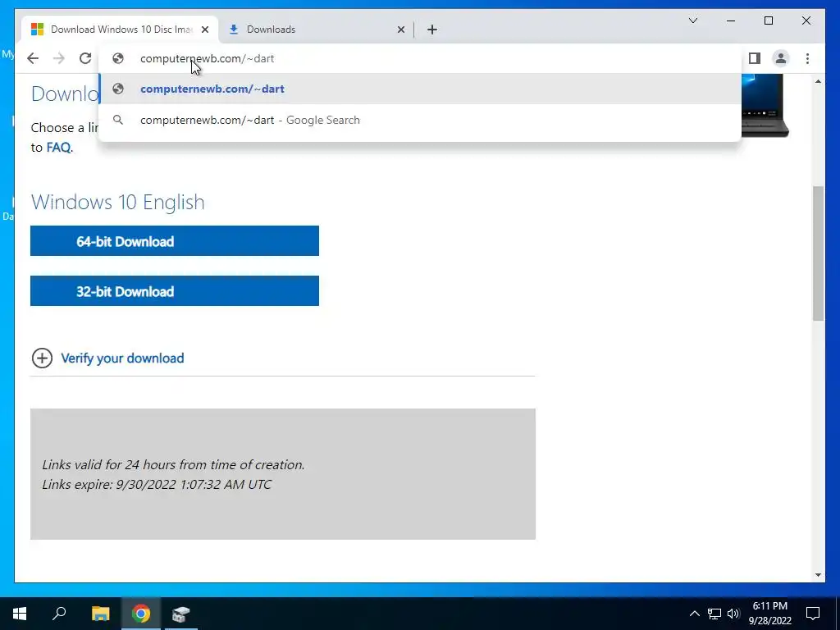840x630 pixels.
Task: Launch File Explorer from the taskbar
Action: coord(100,614)
